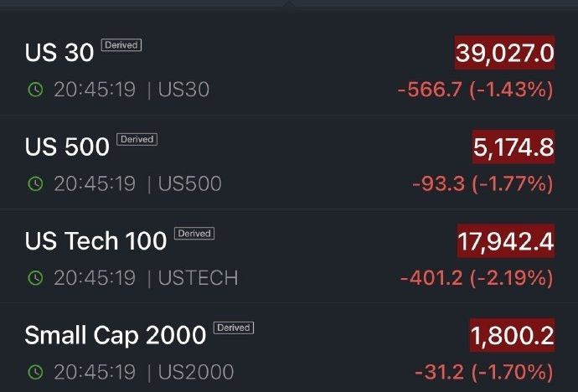Click the Derived badge next to US 500
Image resolution: width=578 pixels, height=392 pixels.
click(x=137, y=139)
